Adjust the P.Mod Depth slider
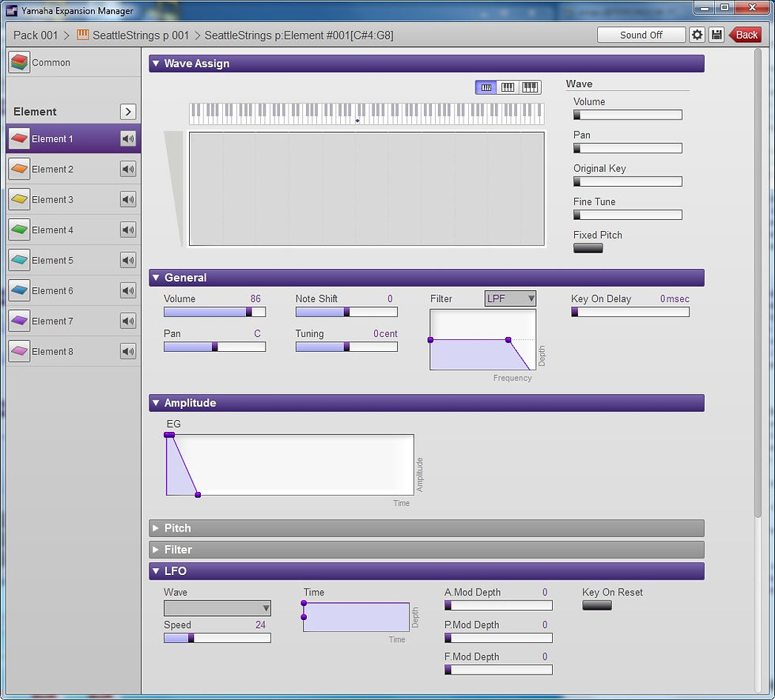Image resolution: width=775 pixels, height=700 pixels. pyautogui.click(x=498, y=638)
